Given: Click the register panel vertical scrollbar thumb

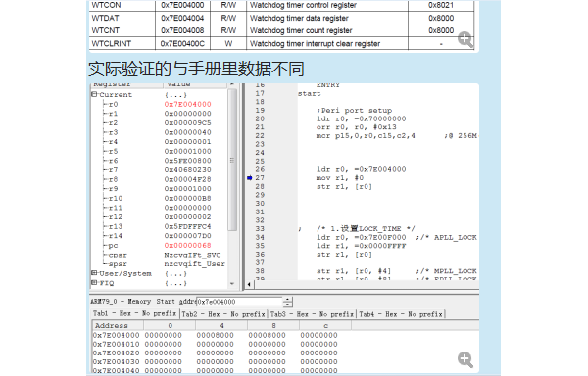Looking at the screenshot, I should click(x=232, y=160).
